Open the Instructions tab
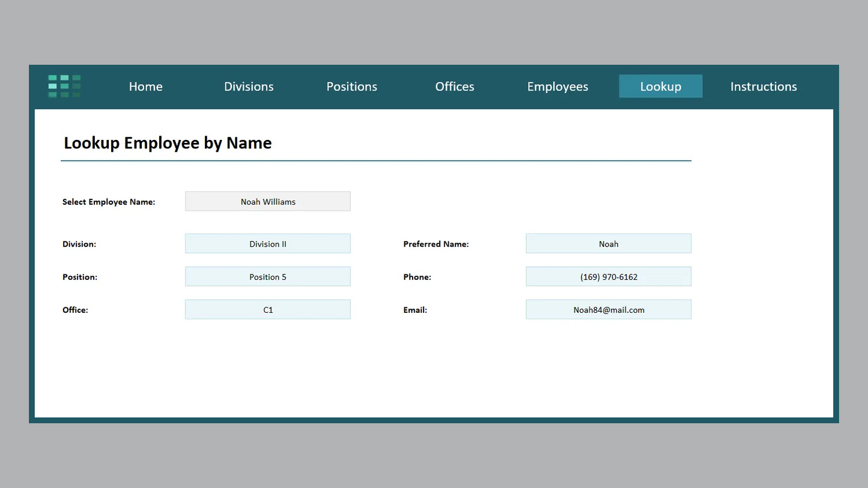 (763, 86)
